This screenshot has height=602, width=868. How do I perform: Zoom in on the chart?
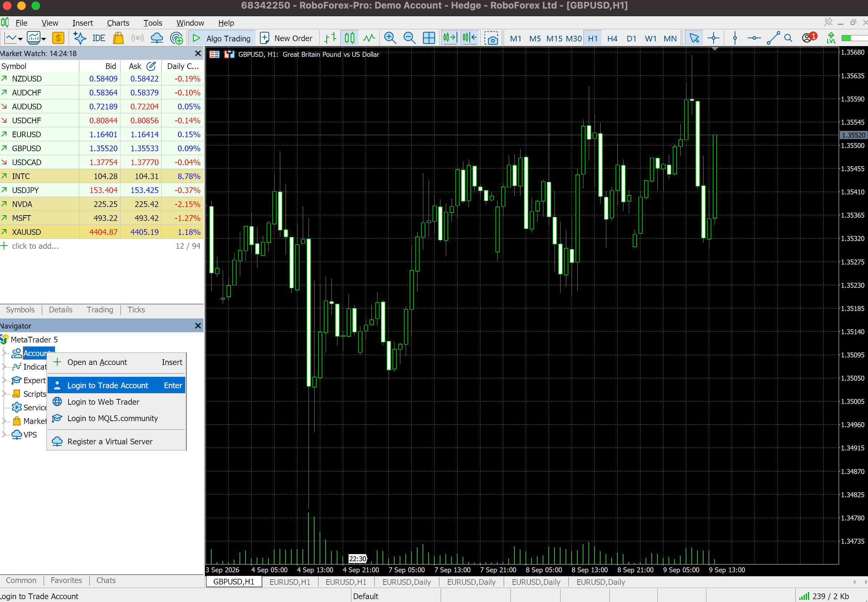pyautogui.click(x=390, y=38)
